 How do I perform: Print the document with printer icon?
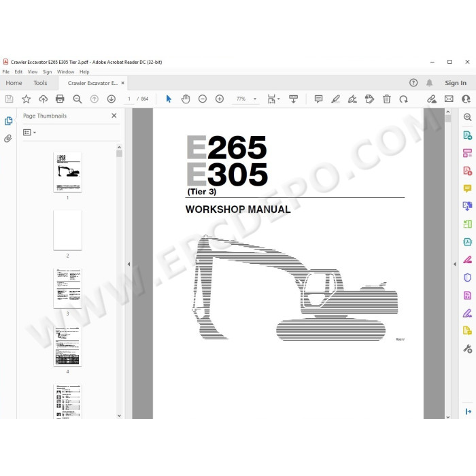click(60, 99)
